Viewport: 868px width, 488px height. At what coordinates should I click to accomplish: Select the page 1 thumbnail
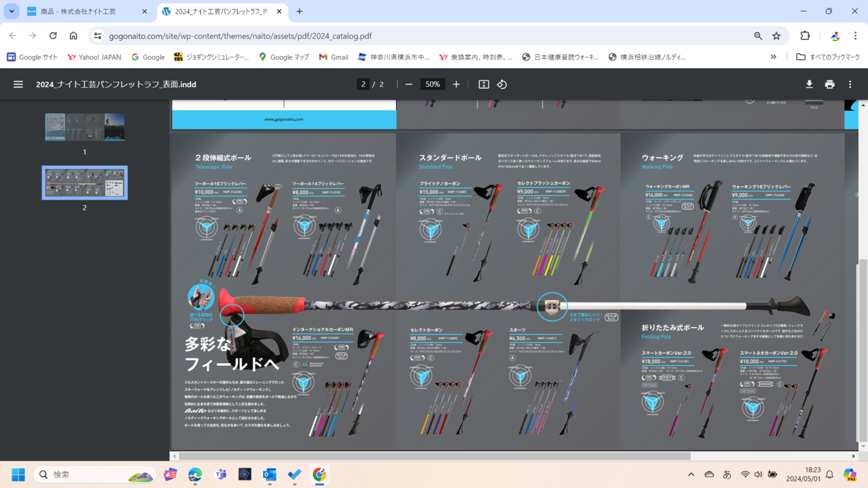(x=84, y=127)
